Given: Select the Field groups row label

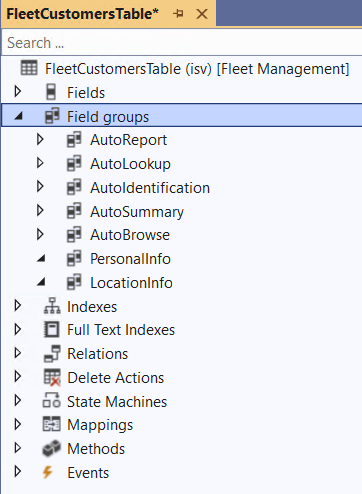Looking at the screenshot, I should point(108,117).
